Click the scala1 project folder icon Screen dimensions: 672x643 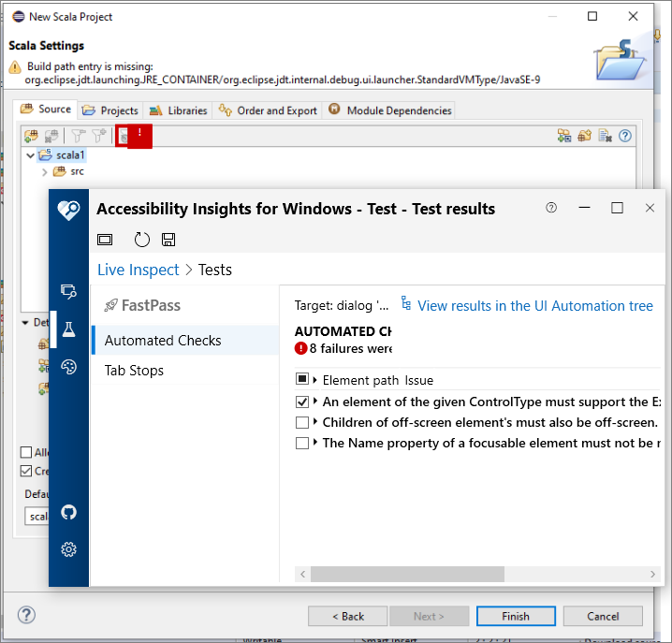click(45, 154)
